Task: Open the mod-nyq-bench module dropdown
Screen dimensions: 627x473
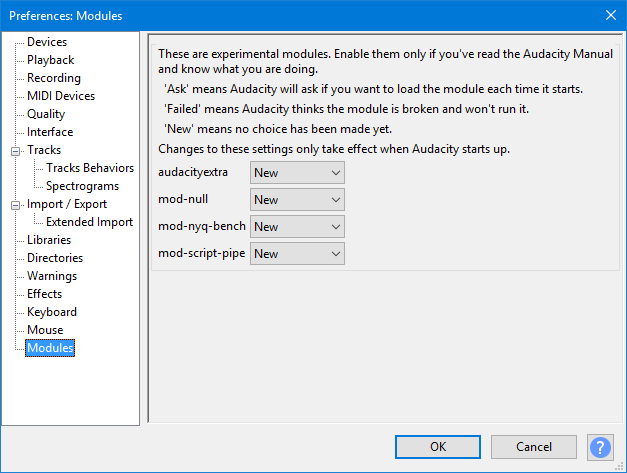Action: 297,227
